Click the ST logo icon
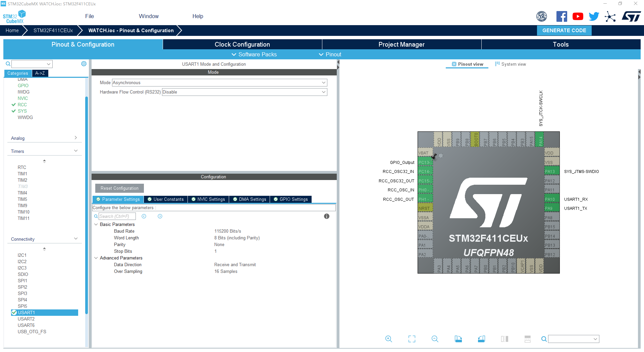Screen dimensions: 644x352 [631, 16]
